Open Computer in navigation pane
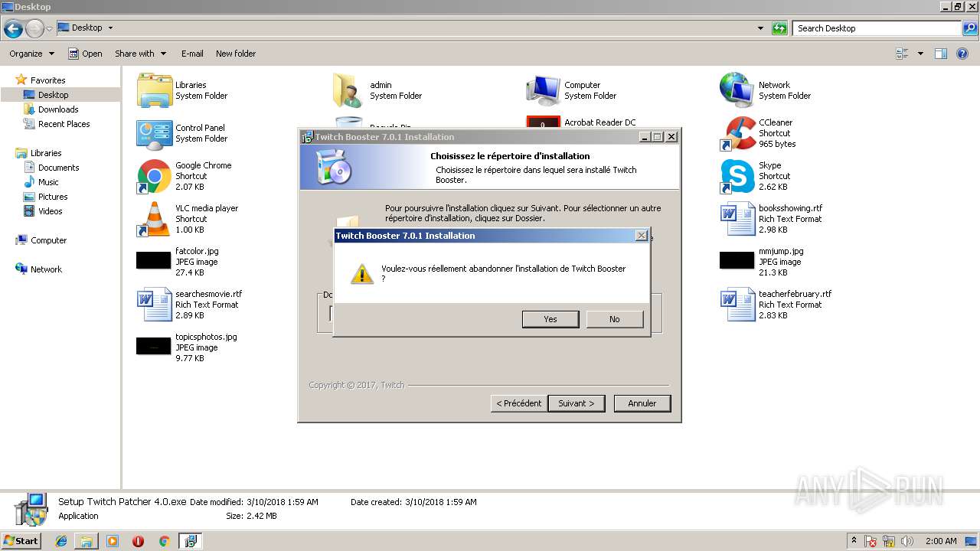Image resolution: width=980 pixels, height=551 pixels. (48, 240)
